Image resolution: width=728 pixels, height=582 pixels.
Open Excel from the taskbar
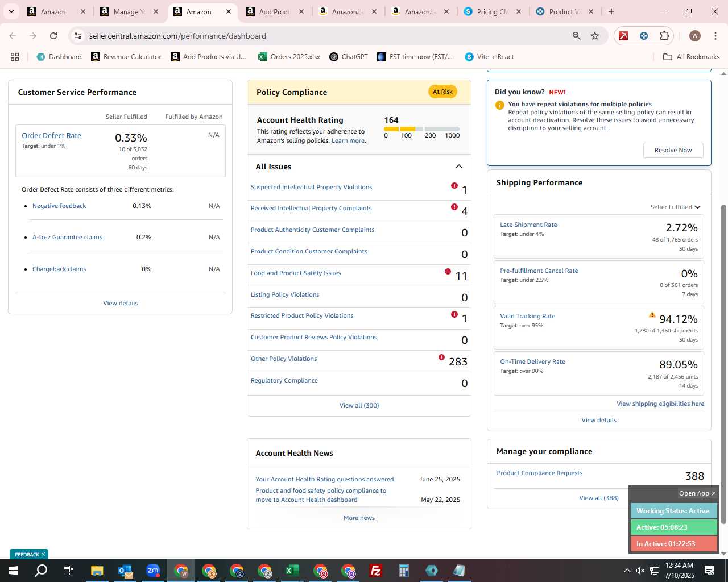coord(292,571)
